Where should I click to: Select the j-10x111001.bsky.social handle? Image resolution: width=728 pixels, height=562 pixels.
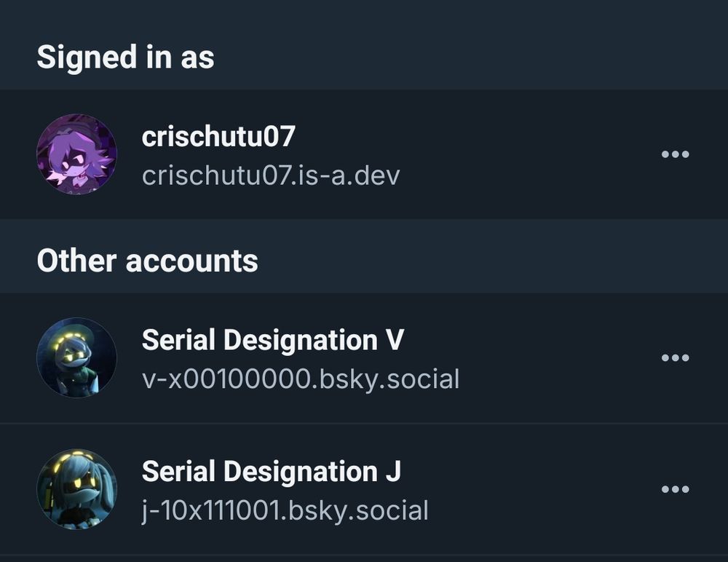tap(285, 510)
